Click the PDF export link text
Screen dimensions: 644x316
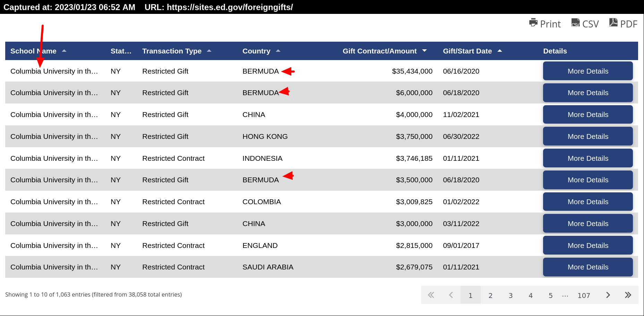(629, 24)
